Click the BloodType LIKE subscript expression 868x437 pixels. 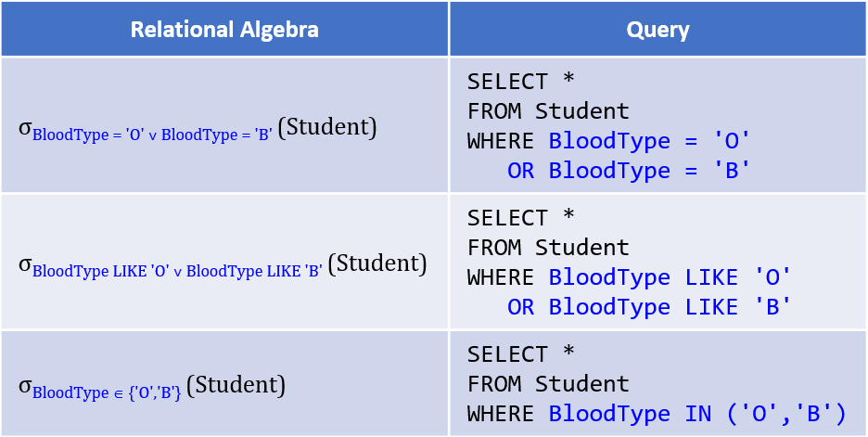[177, 272]
